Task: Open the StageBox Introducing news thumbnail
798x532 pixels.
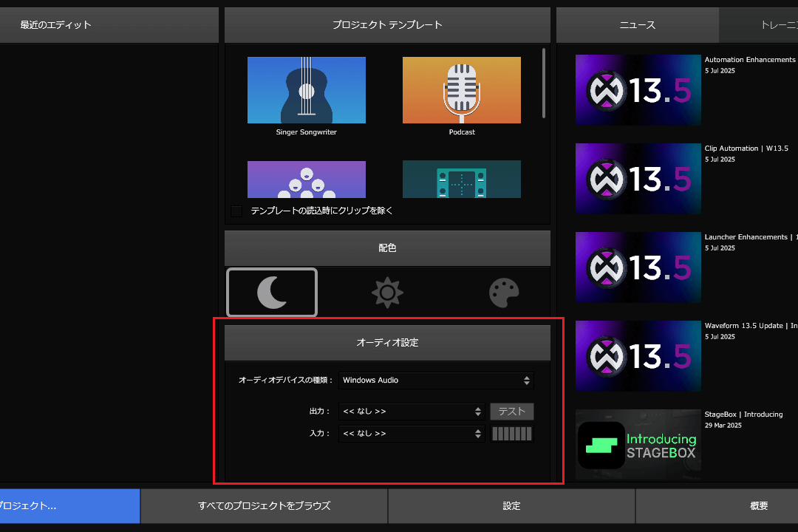Action: [x=638, y=445]
